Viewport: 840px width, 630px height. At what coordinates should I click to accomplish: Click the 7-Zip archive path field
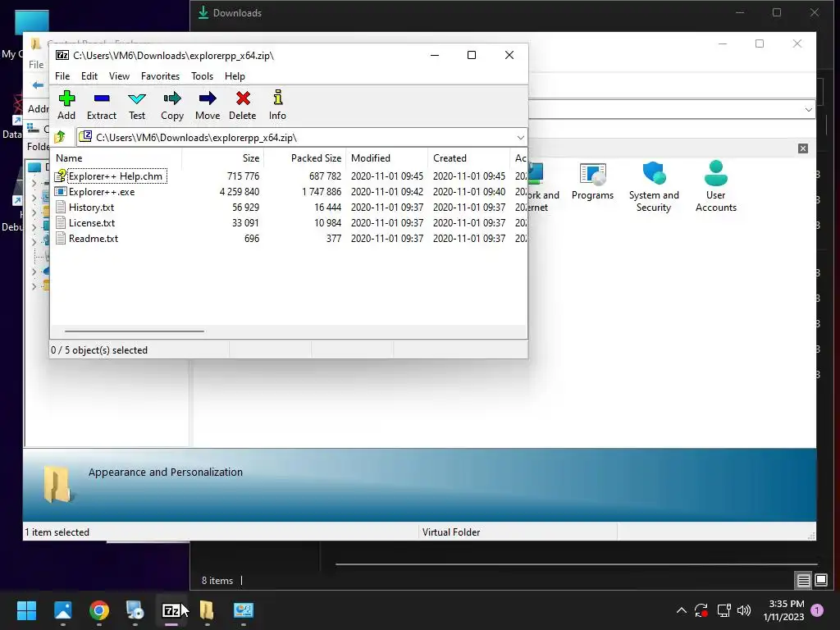tap(295, 138)
